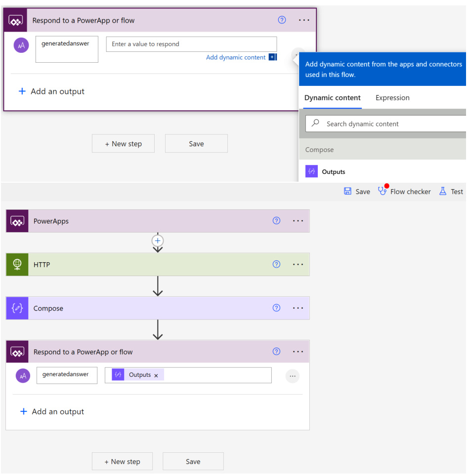Screen dimensions: 470x476
Task: Open ellipsis menu on top Respond to a PowerApp card
Action: 304,20
